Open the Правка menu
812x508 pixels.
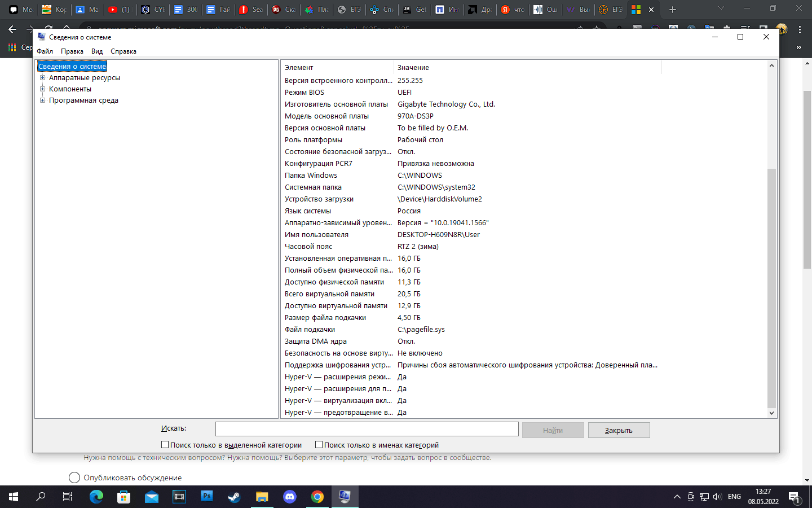click(72, 51)
